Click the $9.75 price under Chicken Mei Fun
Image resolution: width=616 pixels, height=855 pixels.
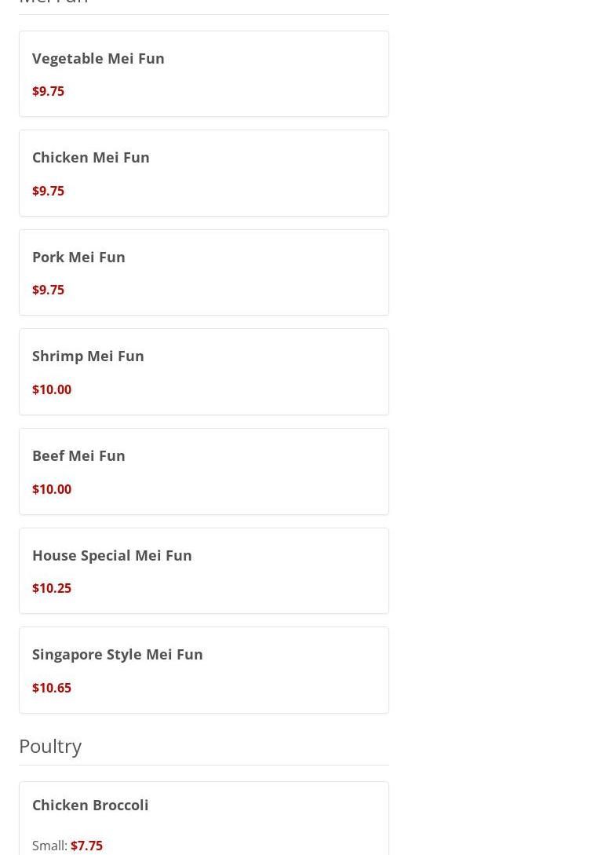[48, 191]
